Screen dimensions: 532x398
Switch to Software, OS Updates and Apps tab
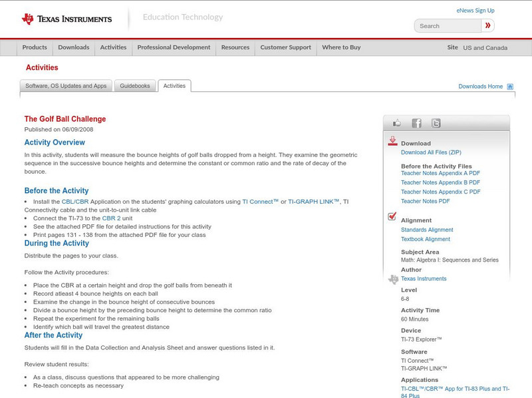66,86
